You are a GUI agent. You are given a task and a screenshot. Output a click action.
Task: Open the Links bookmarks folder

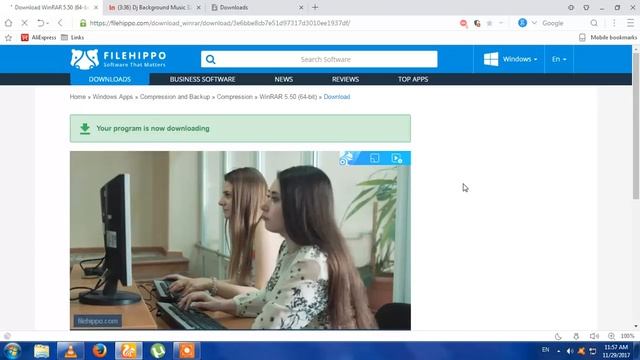[72, 38]
